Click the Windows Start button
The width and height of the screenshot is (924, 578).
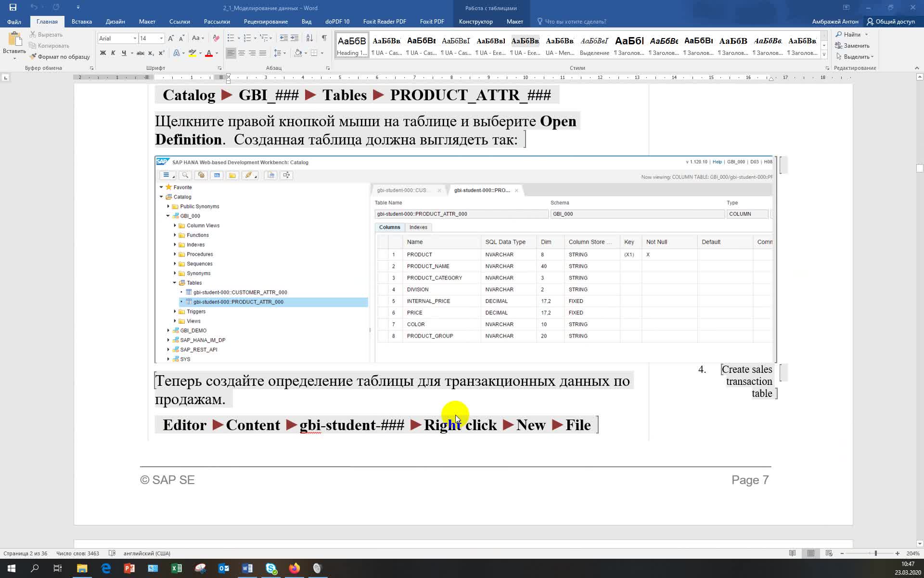coord(12,568)
